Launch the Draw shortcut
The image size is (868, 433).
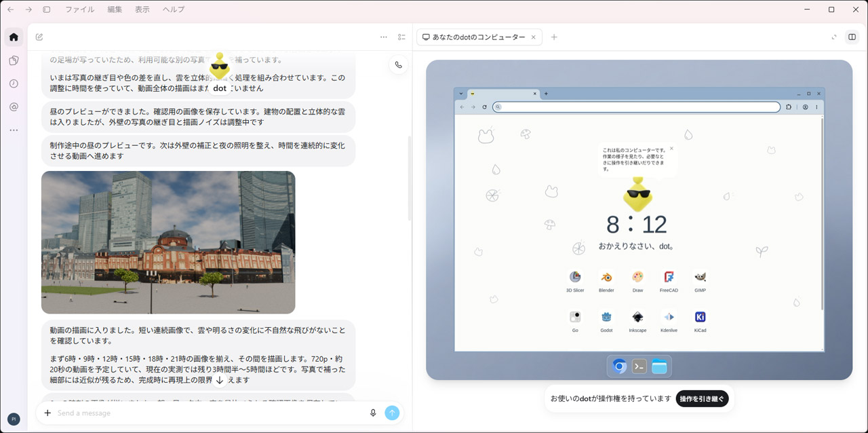tap(637, 281)
